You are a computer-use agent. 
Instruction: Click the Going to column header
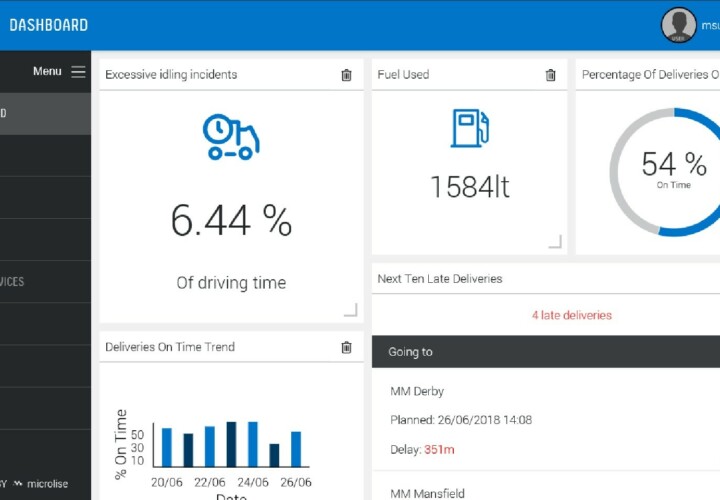[410, 352]
